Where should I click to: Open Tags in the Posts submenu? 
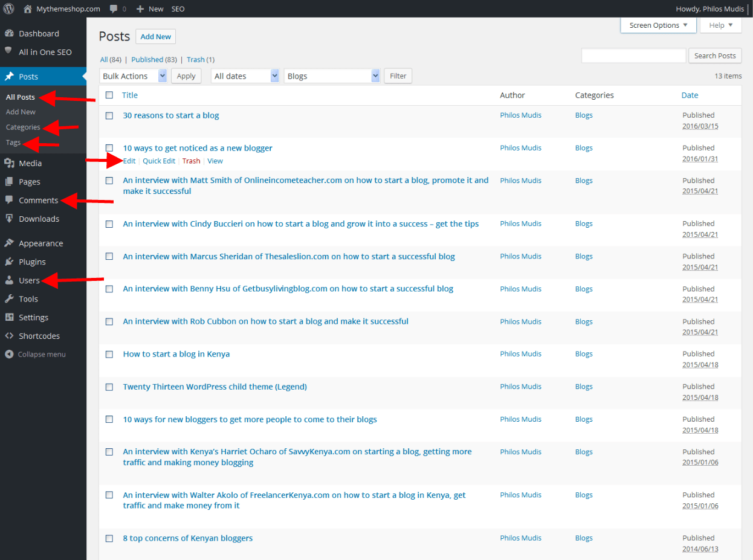point(13,143)
